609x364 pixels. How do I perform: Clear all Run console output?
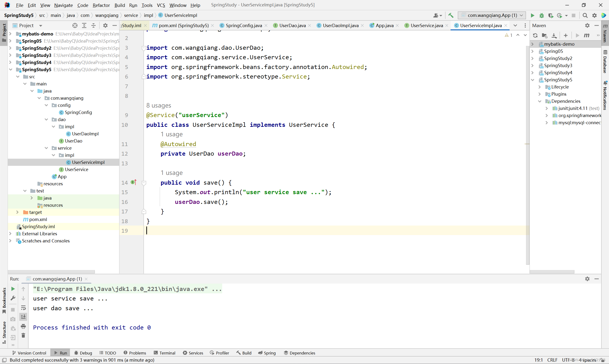pyautogui.click(x=23, y=335)
